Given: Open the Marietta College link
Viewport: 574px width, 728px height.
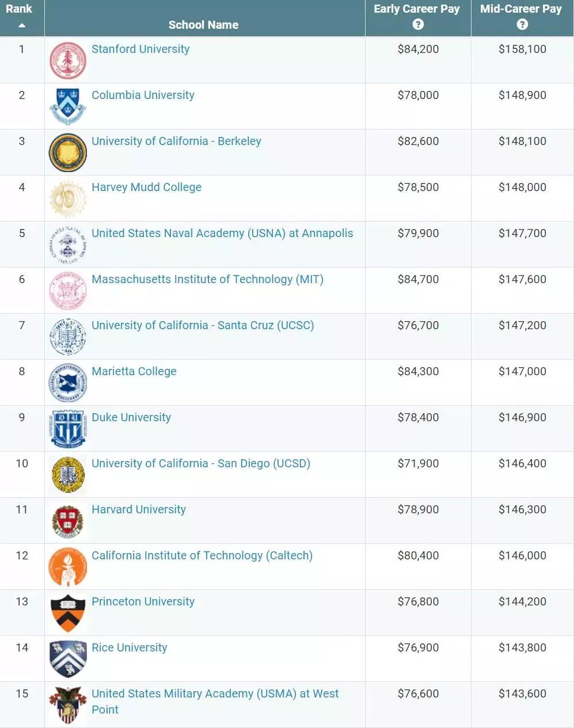Looking at the screenshot, I should 134,371.
